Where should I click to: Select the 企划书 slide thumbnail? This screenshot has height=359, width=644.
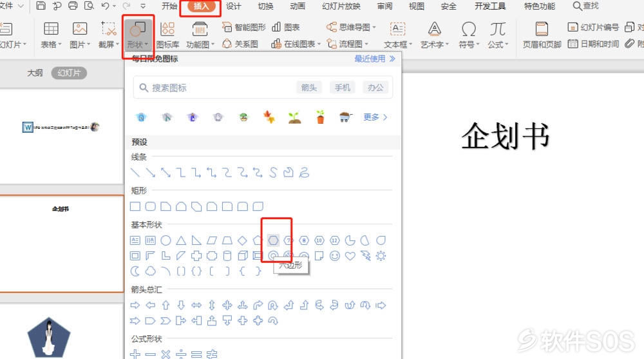[x=61, y=244]
